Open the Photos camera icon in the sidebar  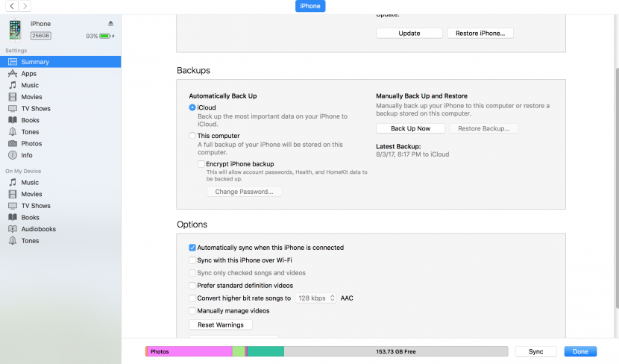(13, 143)
